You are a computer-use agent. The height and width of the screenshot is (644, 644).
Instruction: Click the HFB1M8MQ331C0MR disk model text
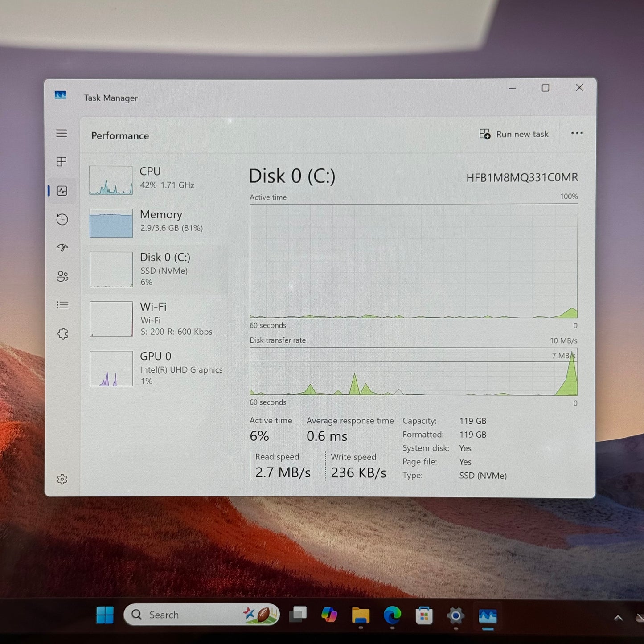coord(522,178)
